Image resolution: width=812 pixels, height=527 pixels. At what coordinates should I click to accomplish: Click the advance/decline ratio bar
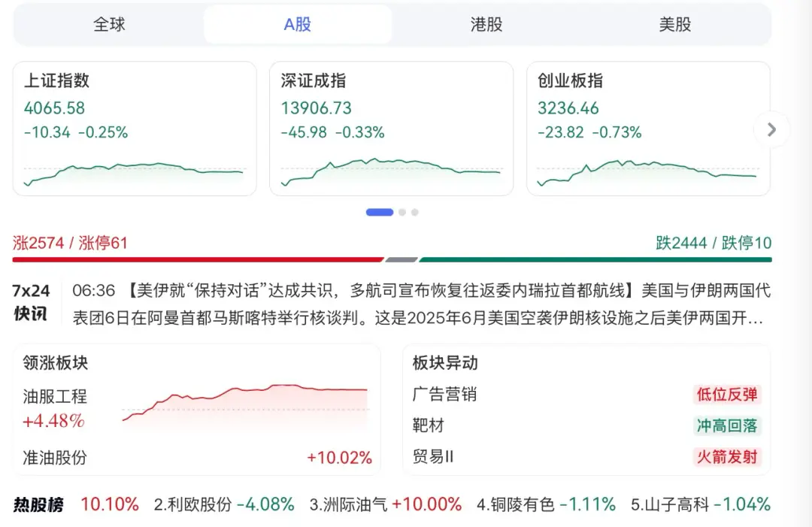406,258
